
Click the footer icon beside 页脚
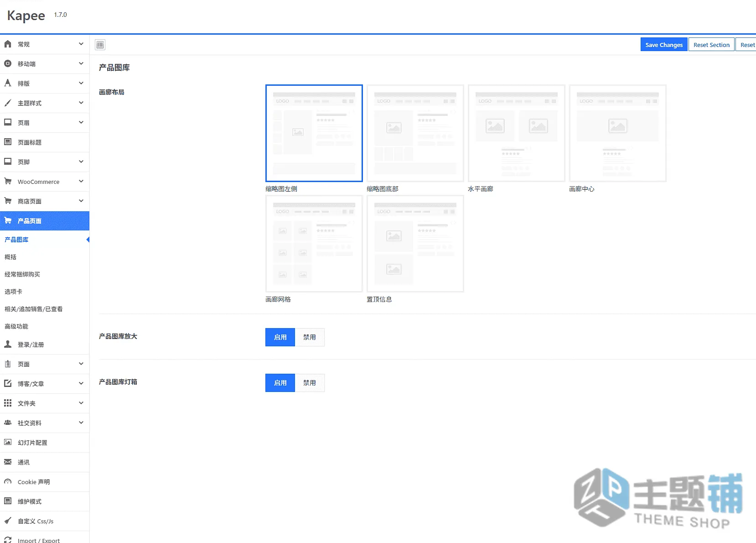click(8, 162)
